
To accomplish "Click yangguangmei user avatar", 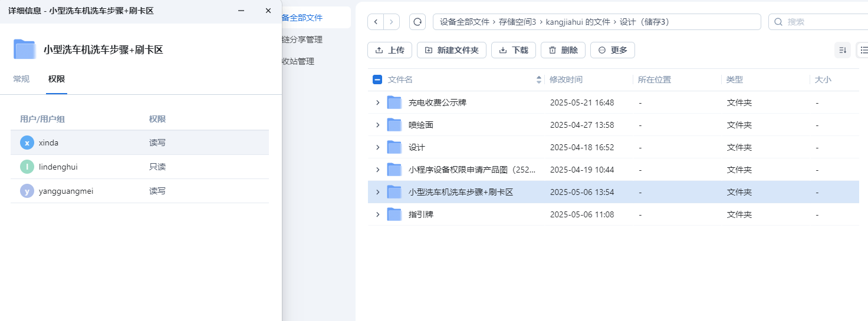I will point(27,191).
